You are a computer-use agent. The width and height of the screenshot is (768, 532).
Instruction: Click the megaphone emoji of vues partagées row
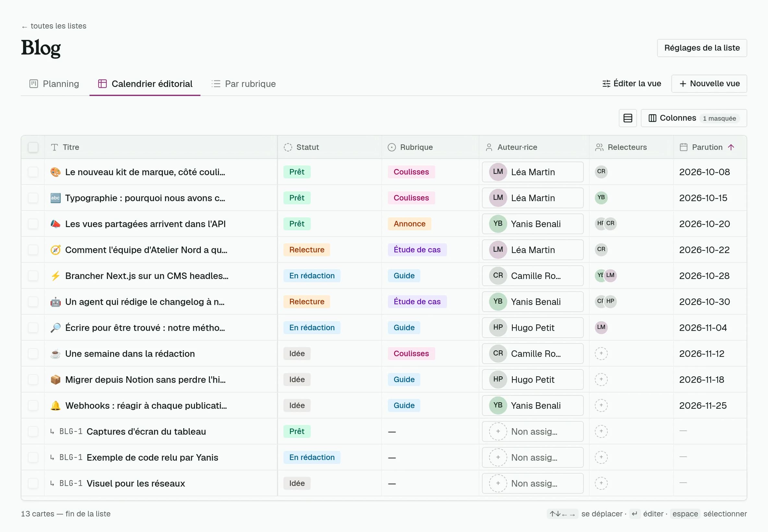(55, 224)
